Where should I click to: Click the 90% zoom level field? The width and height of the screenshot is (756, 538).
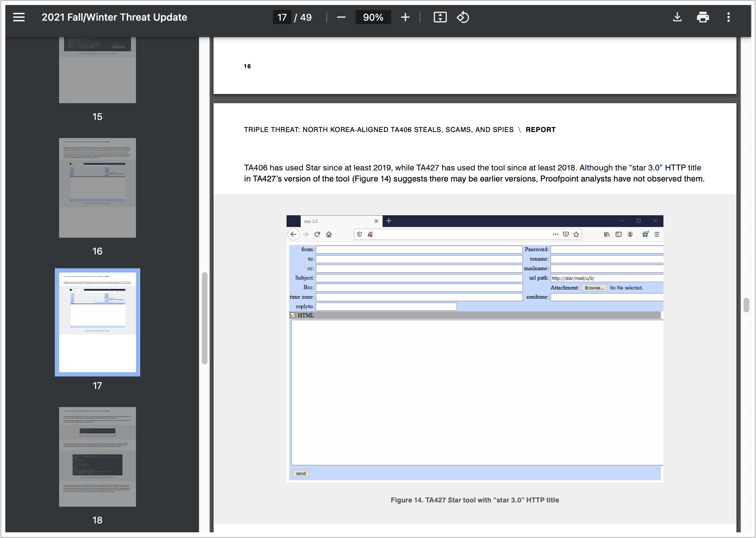pos(373,17)
